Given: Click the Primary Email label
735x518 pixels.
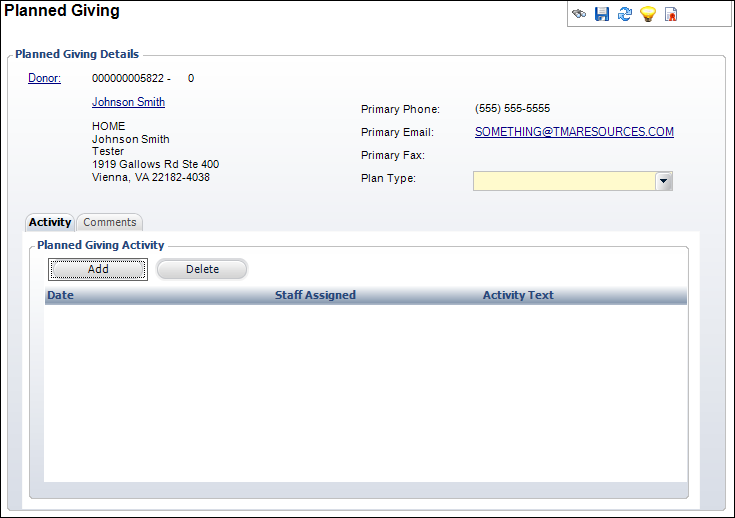Looking at the screenshot, I should coord(398,132).
